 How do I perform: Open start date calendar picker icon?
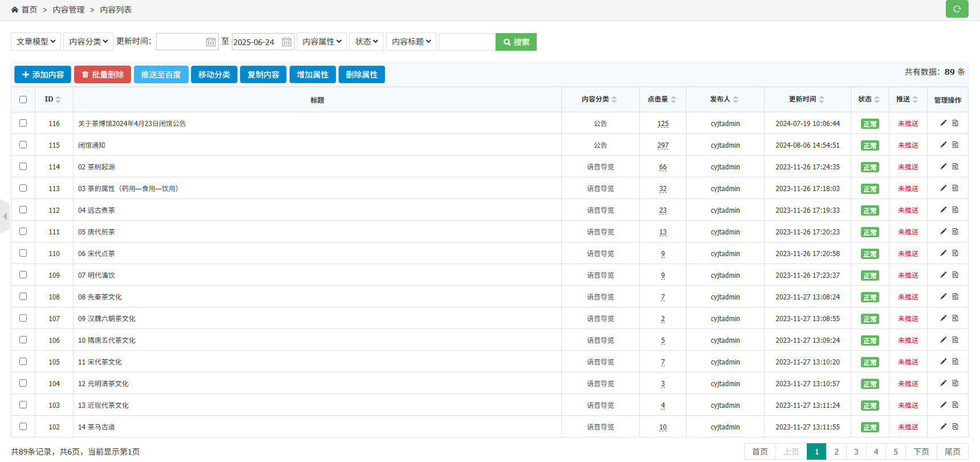pos(211,42)
